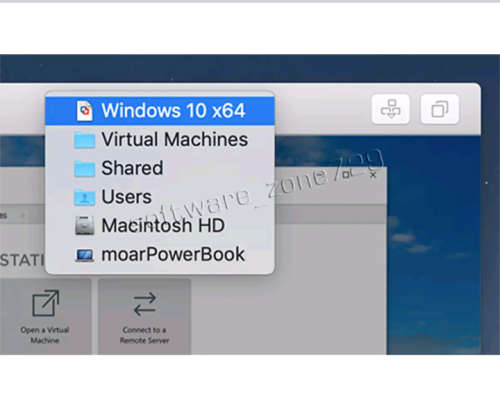Image resolution: width=500 pixels, height=408 pixels.
Task: Select Windows 10 x64 in path menu
Action: click(160, 111)
